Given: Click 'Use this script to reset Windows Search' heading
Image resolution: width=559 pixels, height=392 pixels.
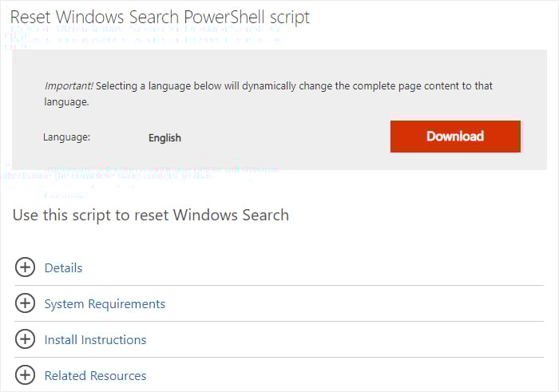Looking at the screenshot, I should (151, 216).
